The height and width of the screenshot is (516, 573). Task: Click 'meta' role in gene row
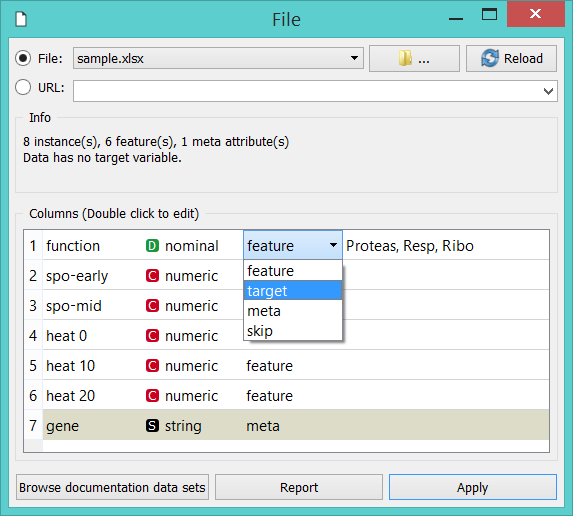[x=263, y=425]
